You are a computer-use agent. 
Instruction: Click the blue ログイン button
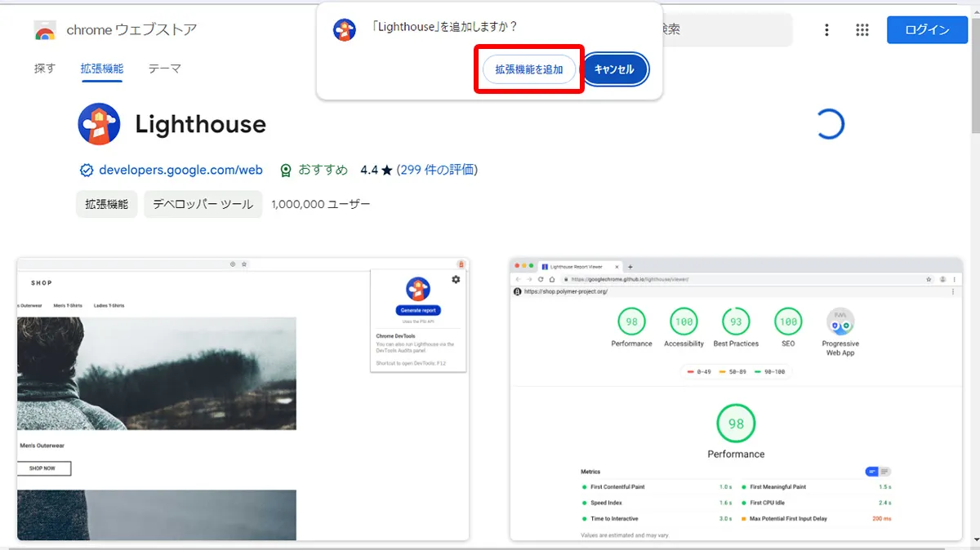[x=927, y=30]
